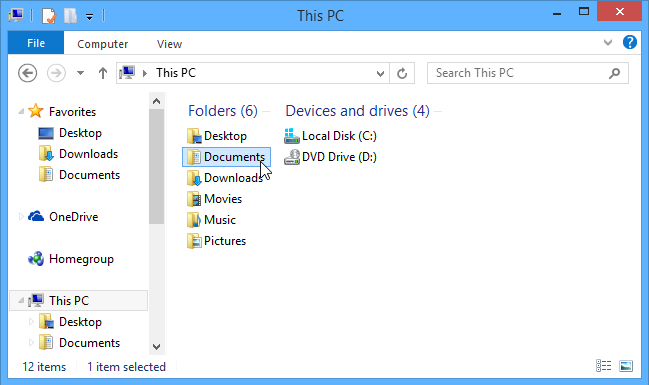Select Local Disk (C:) drive
This screenshot has width=649, height=385.
(330, 136)
